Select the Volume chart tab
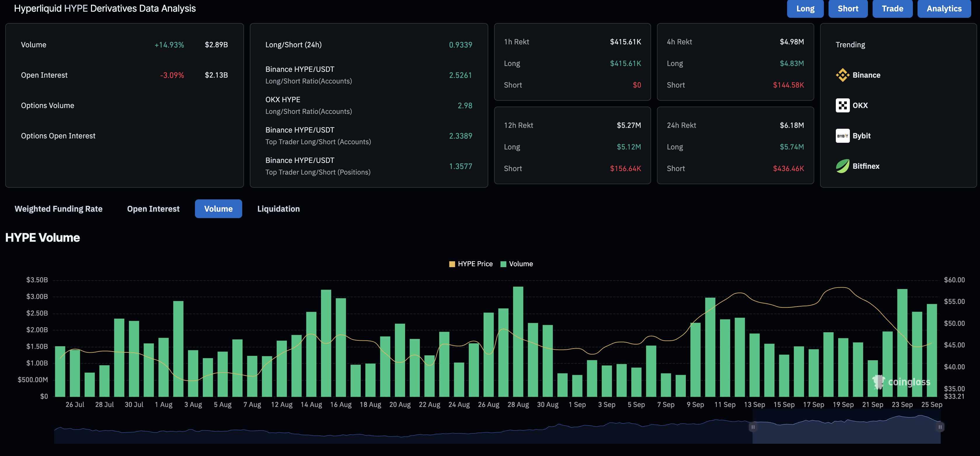The height and width of the screenshot is (456, 980). point(218,209)
